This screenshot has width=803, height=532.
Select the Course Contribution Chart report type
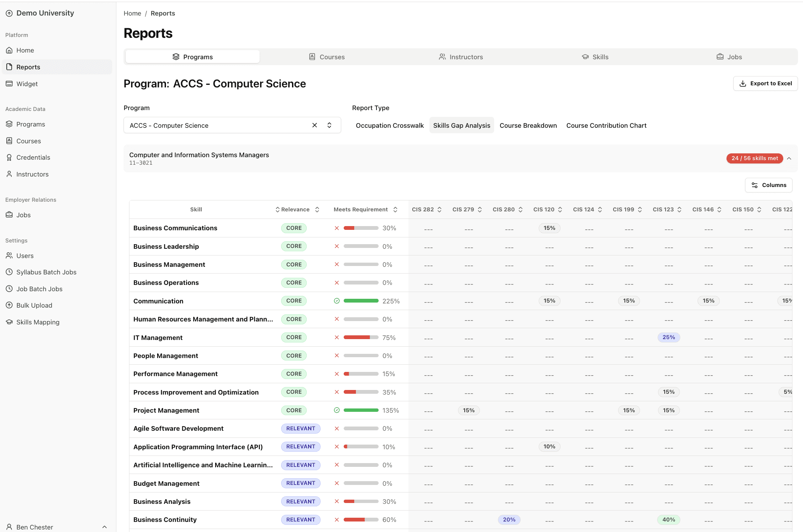[606, 126]
